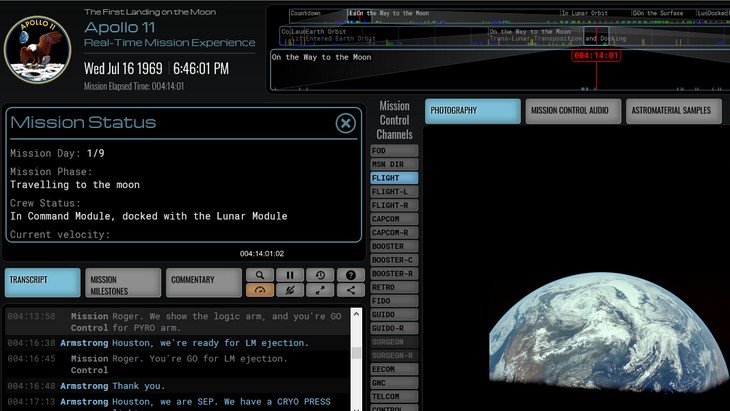Select the BOOSTER channel
Viewport: 730px width, 411px height.
click(394, 246)
